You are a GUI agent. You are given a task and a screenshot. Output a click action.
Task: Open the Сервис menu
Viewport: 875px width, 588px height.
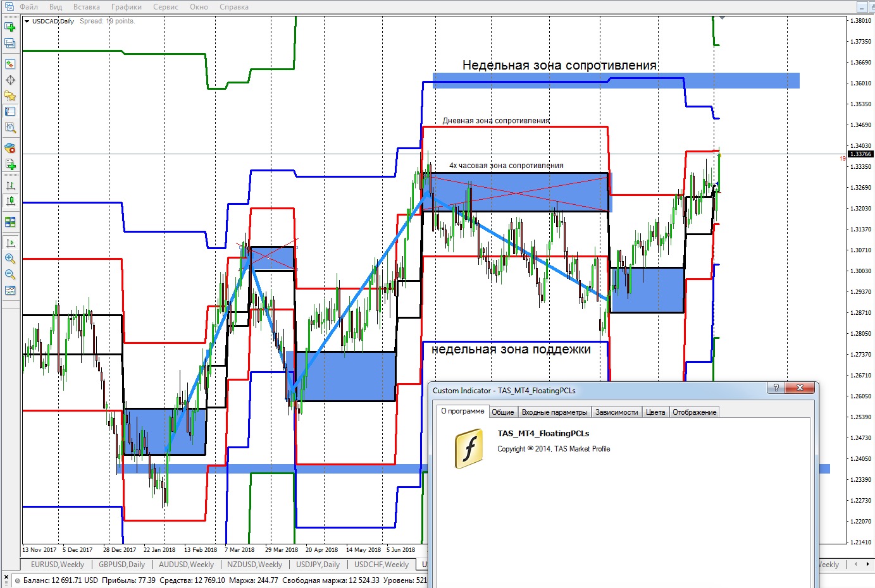tap(166, 7)
